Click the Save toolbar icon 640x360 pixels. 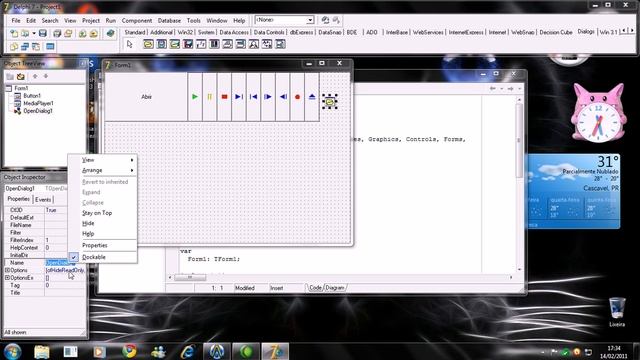point(43,33)
